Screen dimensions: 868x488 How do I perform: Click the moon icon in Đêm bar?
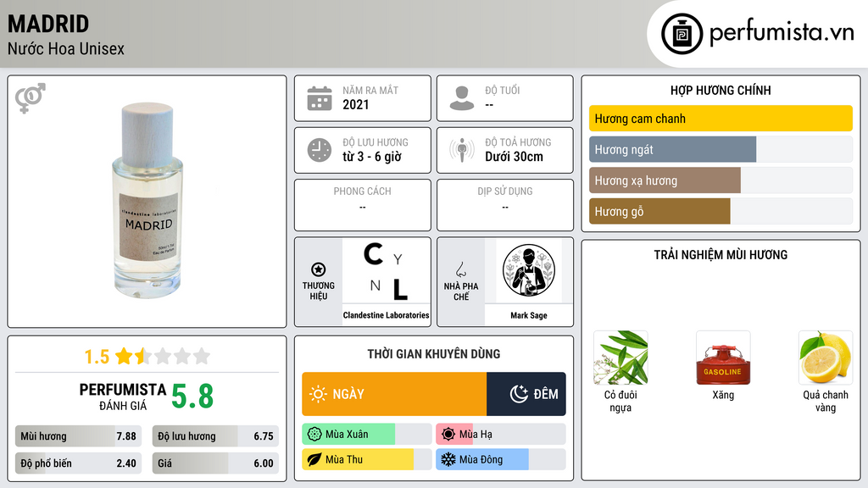pyautogui.click(x=519, y=394)
